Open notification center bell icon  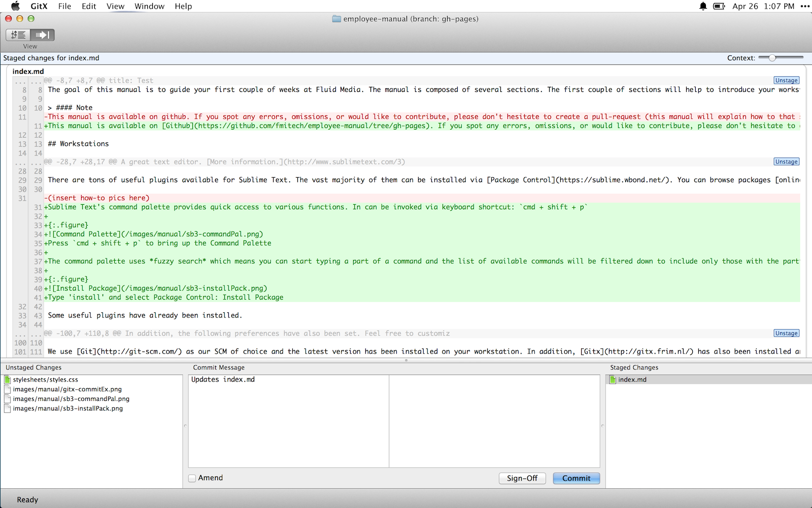[703, 6]
